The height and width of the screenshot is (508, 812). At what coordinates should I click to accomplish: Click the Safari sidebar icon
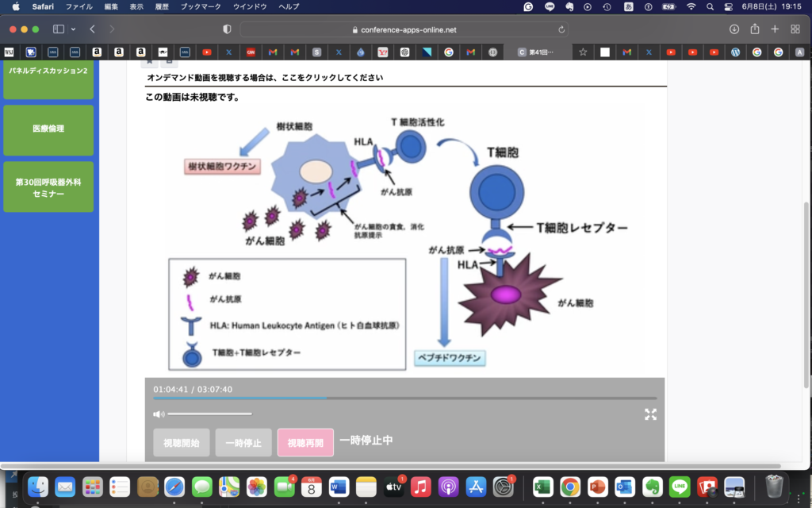pyautogui.click(x=59, y=29)
